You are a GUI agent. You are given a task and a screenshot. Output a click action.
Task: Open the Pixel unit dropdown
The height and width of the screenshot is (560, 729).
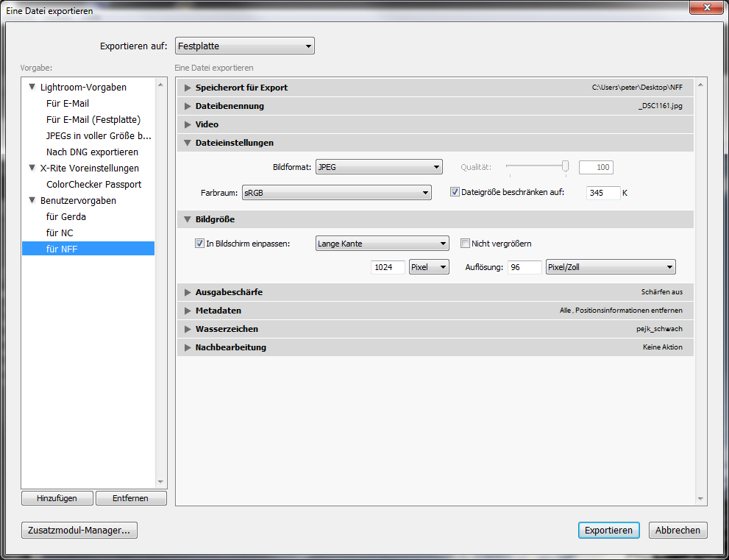click(429, 267)
